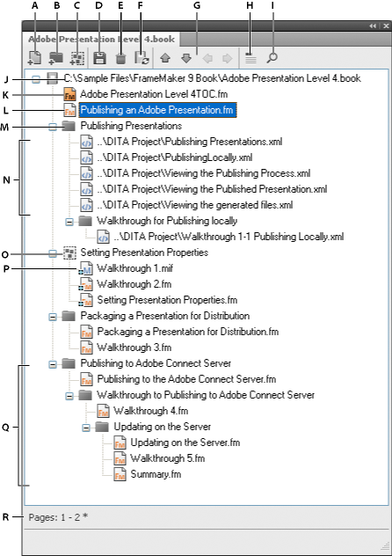The height and width of the screenshot is (556, 392).
Task: Select Walkthrough 5.fm
Action: 168,459
